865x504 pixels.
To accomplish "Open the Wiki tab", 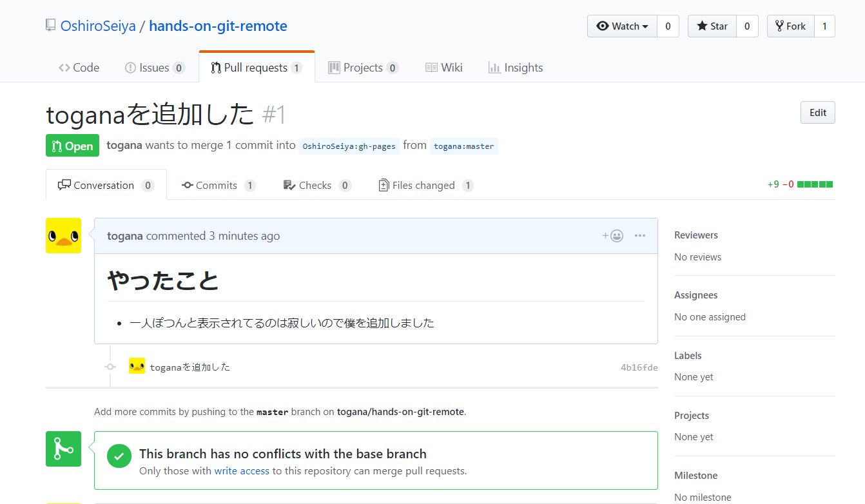I will [x=444, y=68].
